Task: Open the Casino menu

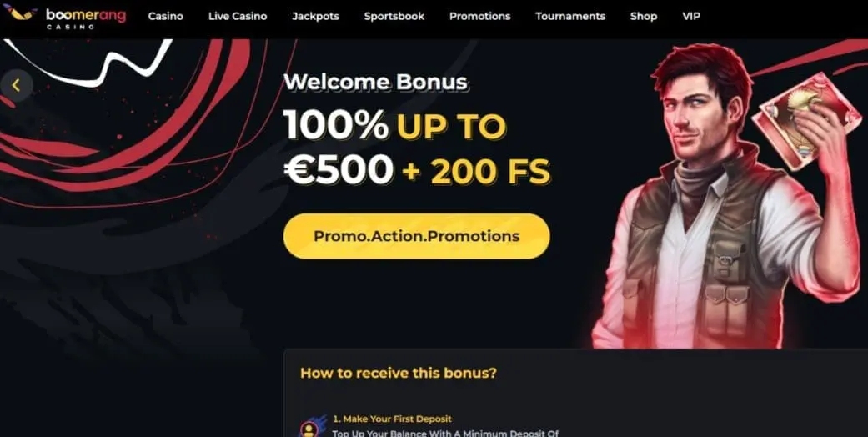Action: click(x=166, y=17)
